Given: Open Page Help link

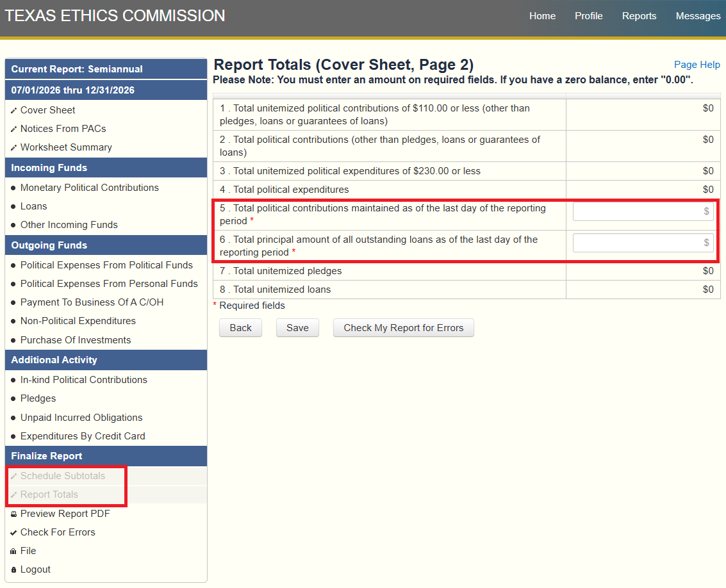Looking at the screenshot, I should 697,65.
